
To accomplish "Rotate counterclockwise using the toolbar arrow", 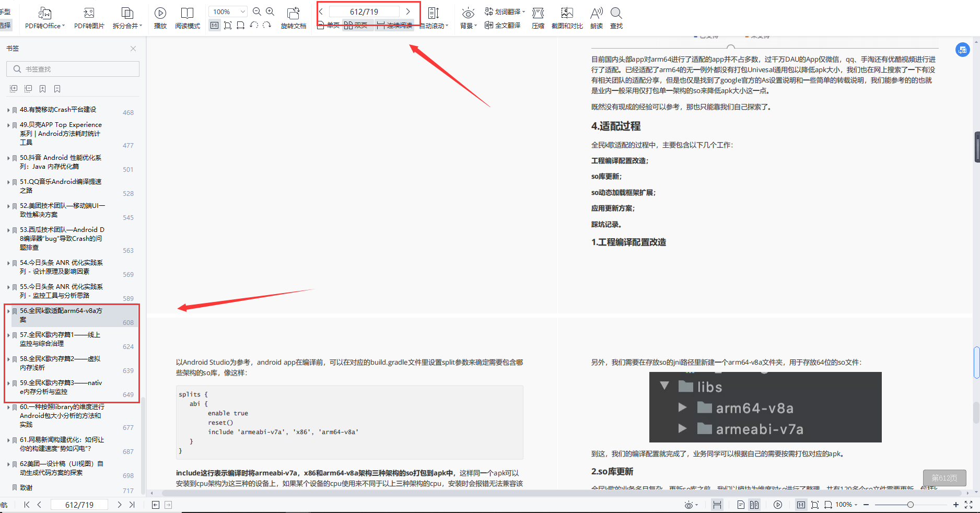I will pos(254,25).
